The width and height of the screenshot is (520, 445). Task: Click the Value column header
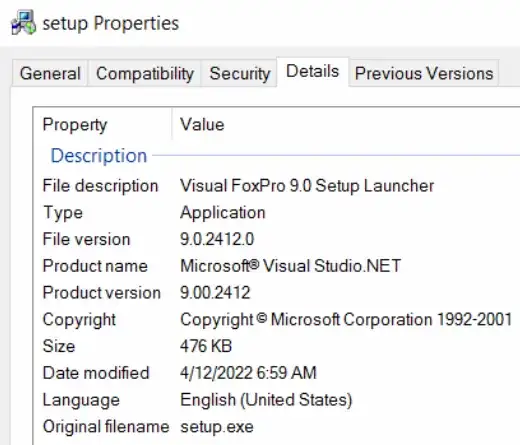point(202,125)
